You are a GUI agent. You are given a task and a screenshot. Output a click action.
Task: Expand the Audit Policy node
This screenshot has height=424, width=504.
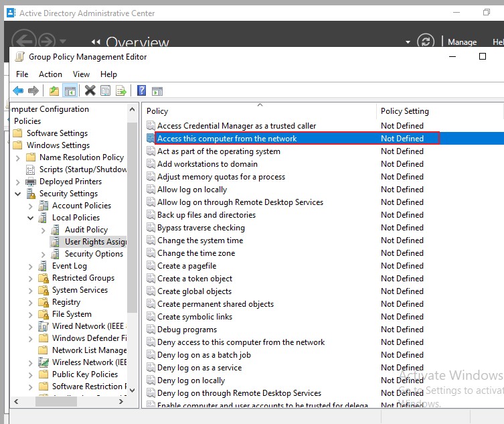click(x=44, y=230)
